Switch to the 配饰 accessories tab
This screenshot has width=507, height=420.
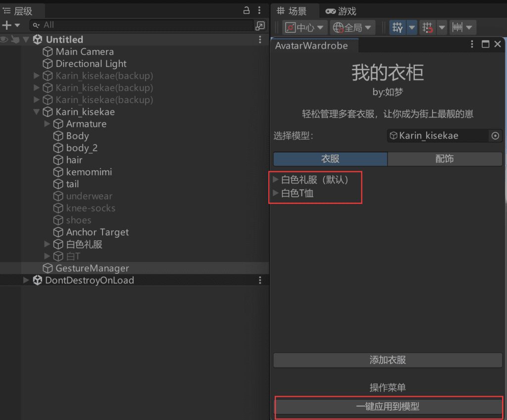tap(445, 159)
